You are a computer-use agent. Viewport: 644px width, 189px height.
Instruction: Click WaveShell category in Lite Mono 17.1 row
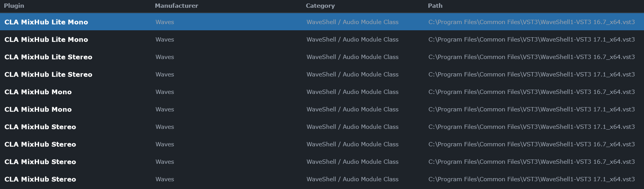tap(352, 40)
